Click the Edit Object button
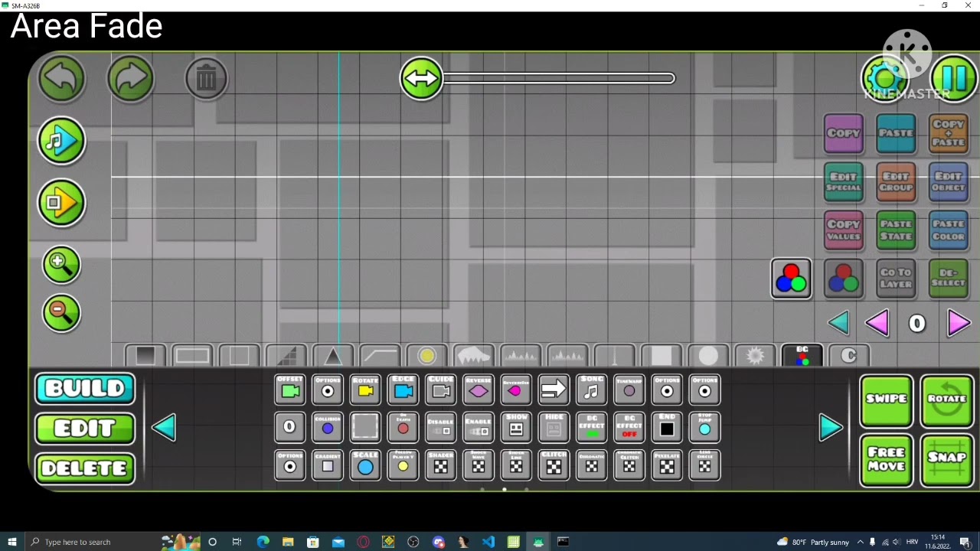 click(x=948, y=183)
